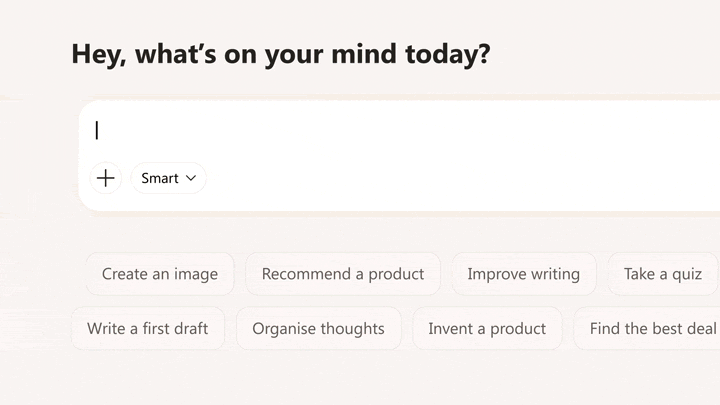The image size is (720, 405).
Task: Select the Create an image suggestion
Action: 160,274
